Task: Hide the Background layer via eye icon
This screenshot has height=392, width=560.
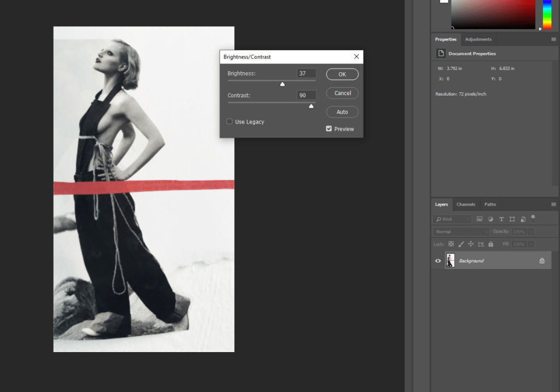Action: click(x=438, y=261)
